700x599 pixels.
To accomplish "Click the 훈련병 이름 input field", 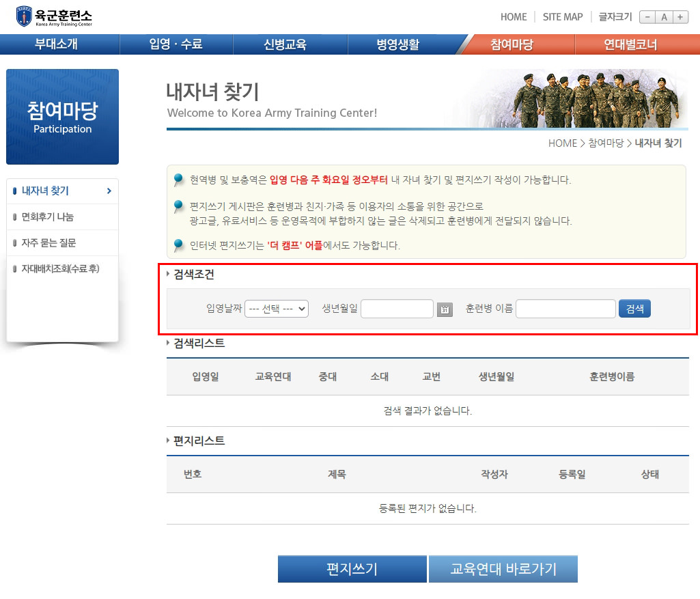I will point(565,309).
